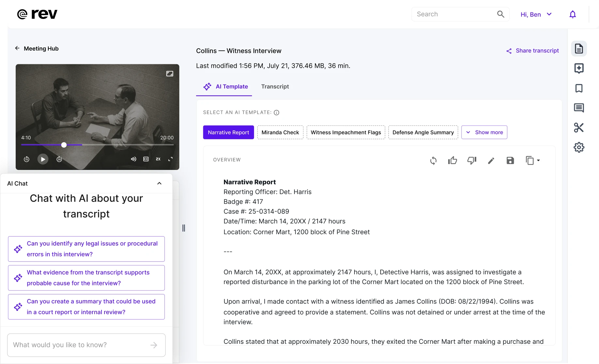Screen dimensions: 599x364
Task: Regenerate the Narrative Report overview
Action: 433,160
